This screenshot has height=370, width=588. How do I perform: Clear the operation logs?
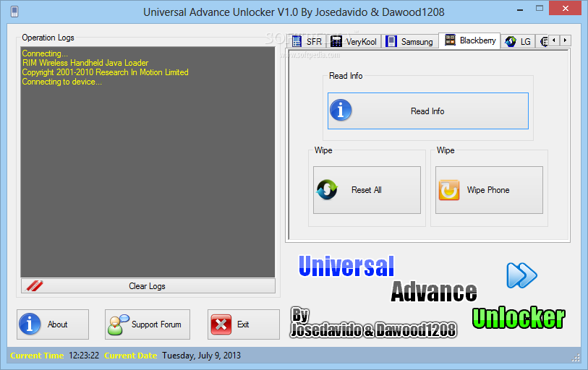148,286
